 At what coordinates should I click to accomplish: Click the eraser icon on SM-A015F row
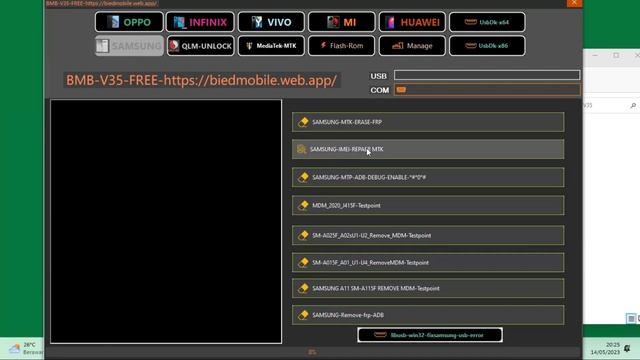tap(303, 262)
